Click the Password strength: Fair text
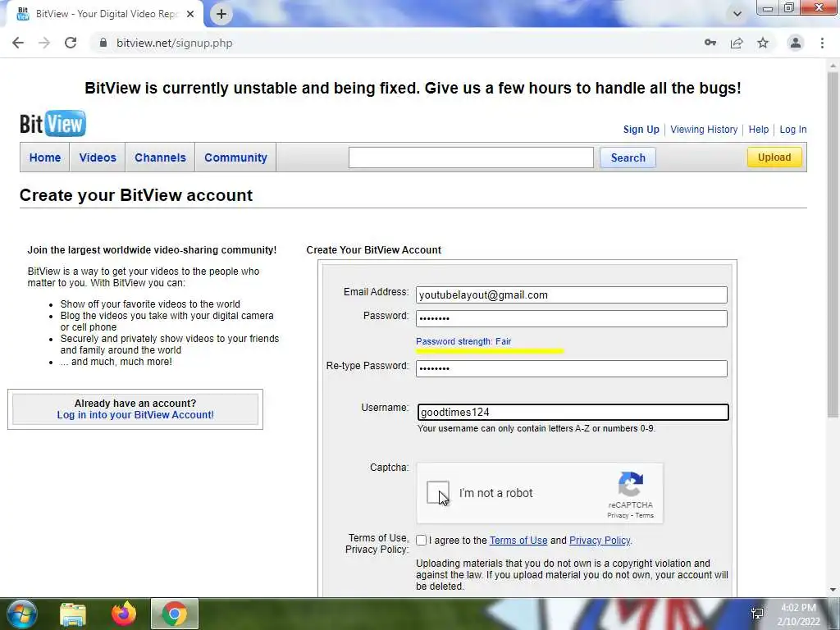Image resolution: width=840 pixels, height=630 pixels. coord(463,341)
